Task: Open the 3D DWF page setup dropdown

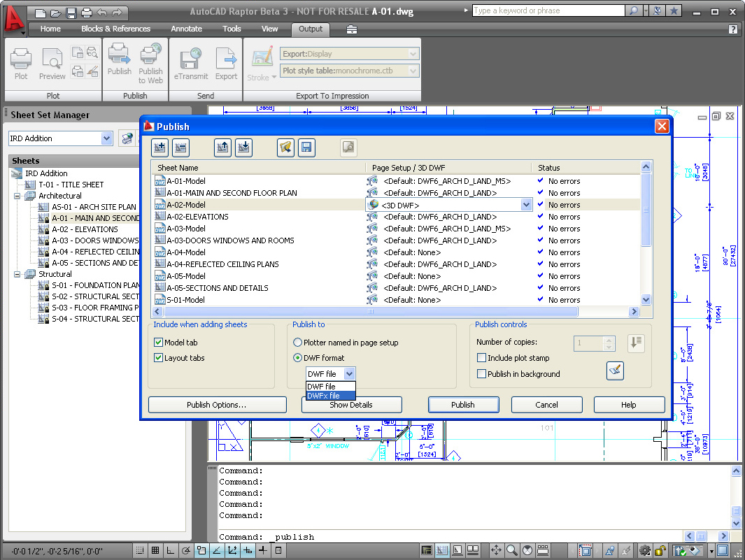Action: pos(526,205)
